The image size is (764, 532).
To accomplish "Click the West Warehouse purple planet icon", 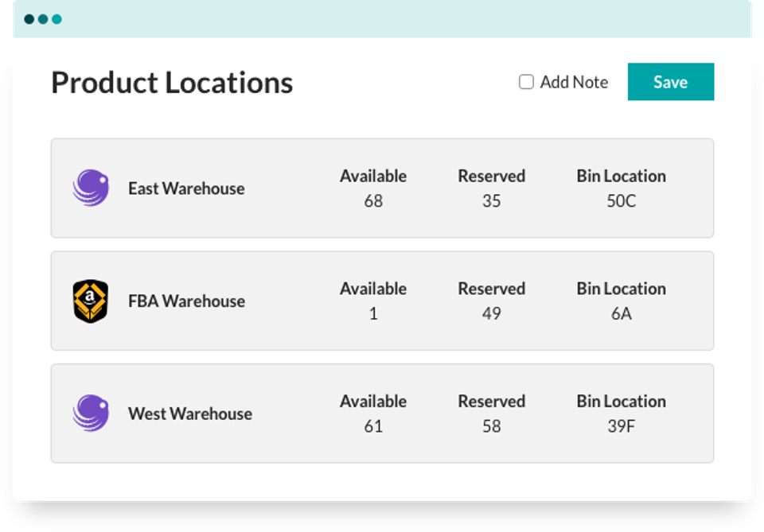I will [91, 414].
